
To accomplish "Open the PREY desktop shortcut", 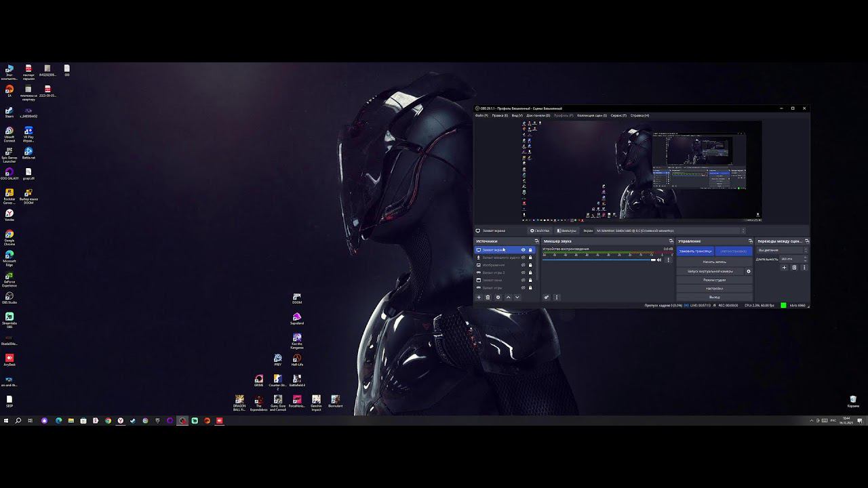I will click(x=278, y=360).
